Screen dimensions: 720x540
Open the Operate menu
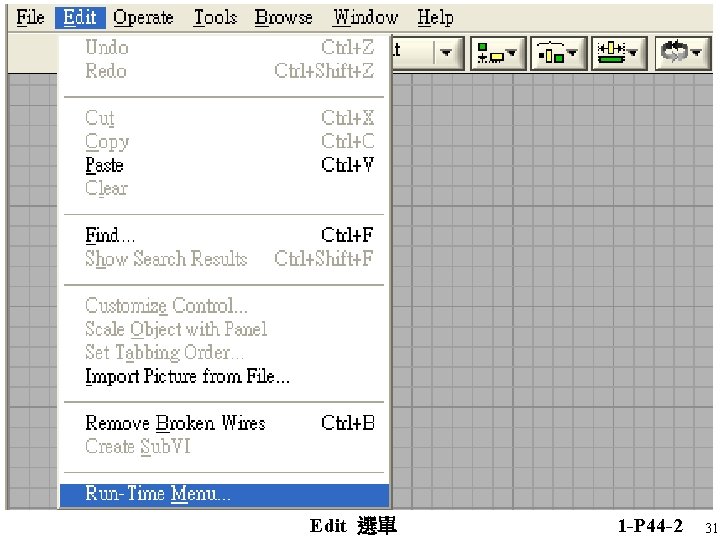[x=143, y=17]
